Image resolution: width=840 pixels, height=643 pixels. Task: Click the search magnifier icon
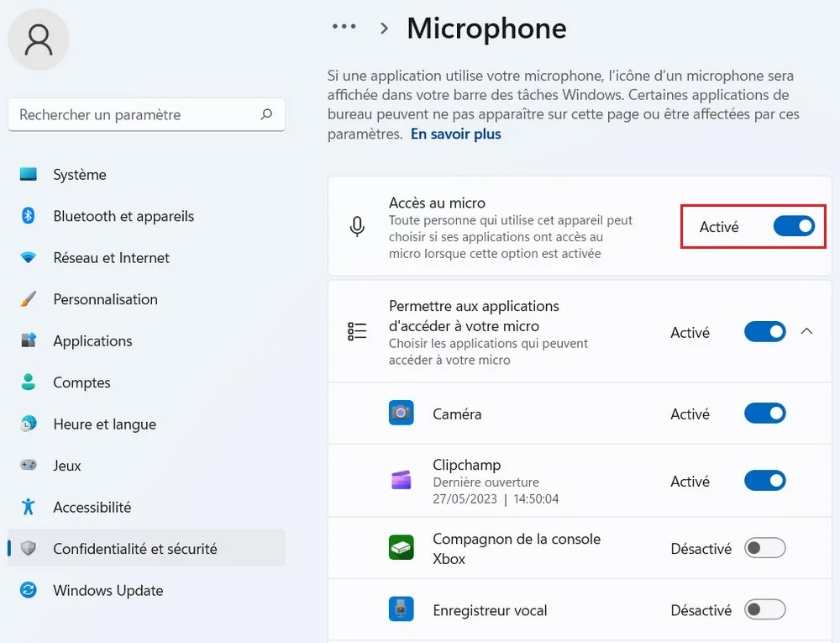266,114
